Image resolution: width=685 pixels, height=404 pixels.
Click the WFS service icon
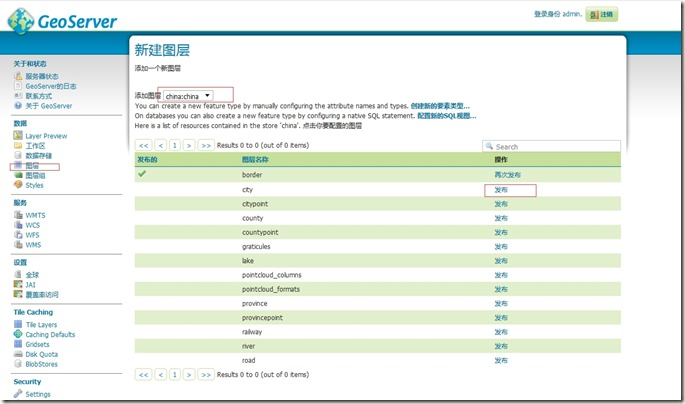pyautogui.click(x=18, y=235)
